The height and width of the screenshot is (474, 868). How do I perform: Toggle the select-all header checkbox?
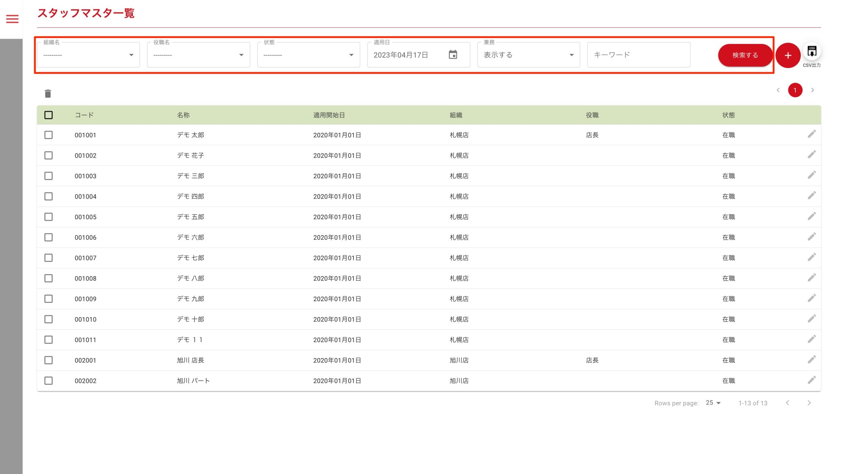point(48,115)
